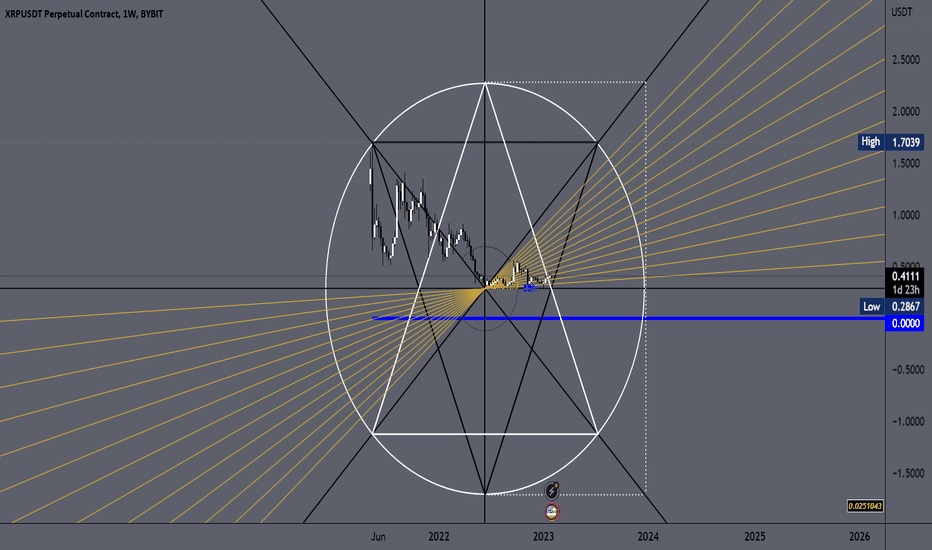The height and width of the screenshot is (550, 932).
Task: Select the Low 0.2867 price label
Action: [x=891, y=307]
